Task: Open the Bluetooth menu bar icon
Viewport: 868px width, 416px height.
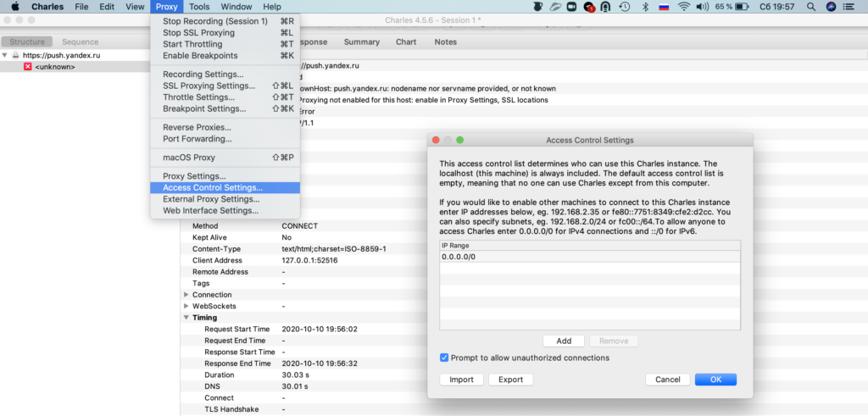Action: 643,7
